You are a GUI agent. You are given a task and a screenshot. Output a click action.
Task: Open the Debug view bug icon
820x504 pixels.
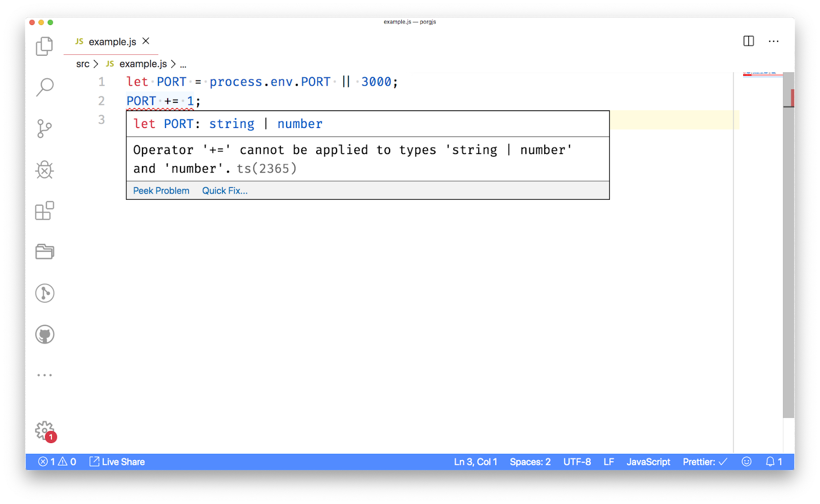(x=45, y=170)
